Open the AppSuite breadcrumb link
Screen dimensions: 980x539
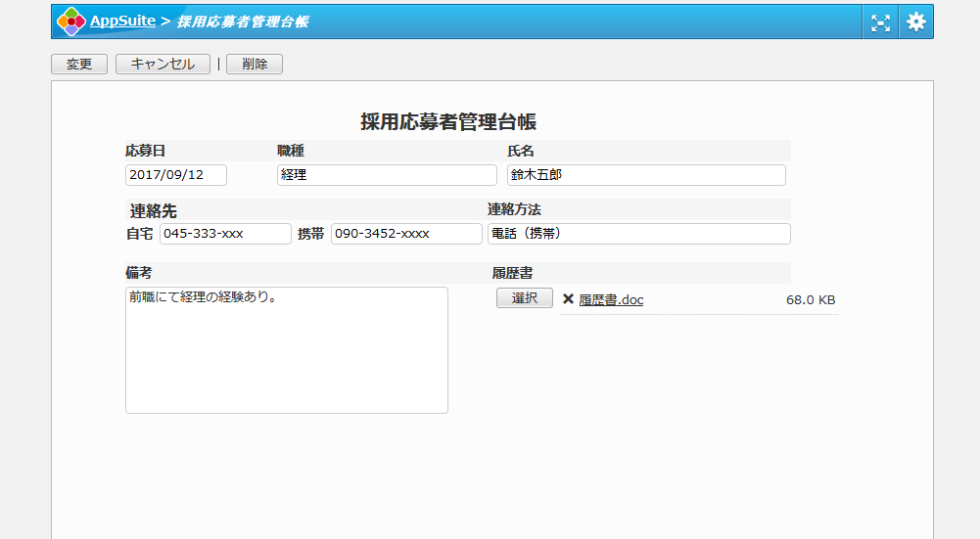pyautogui.click(x=122, y=21)
